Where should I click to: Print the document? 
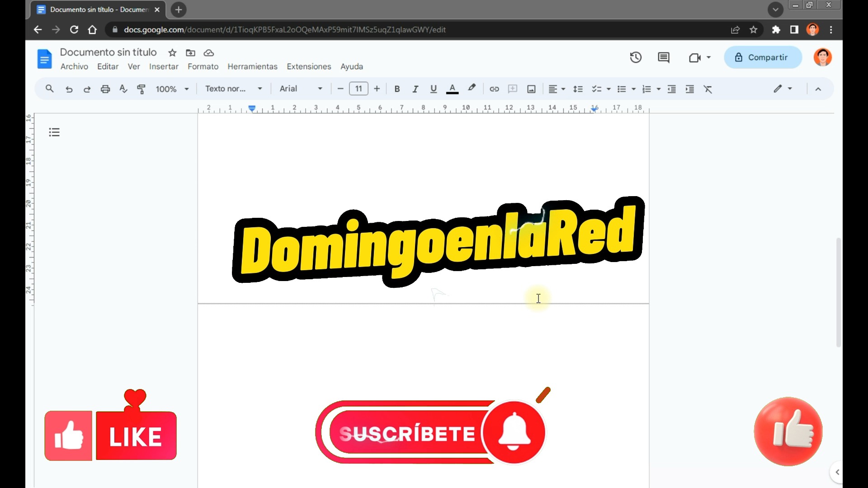(105, 89)
